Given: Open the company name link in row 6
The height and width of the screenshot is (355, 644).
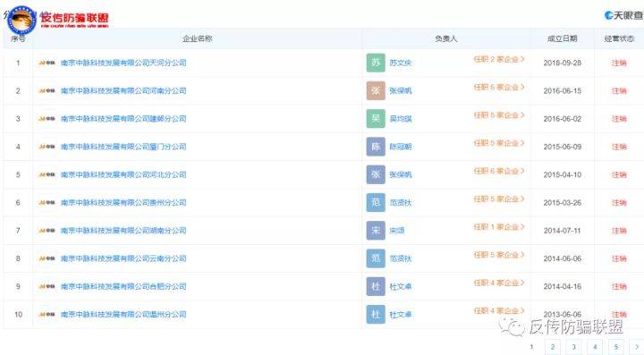Looking at the screenshot, I should point(123,202).
